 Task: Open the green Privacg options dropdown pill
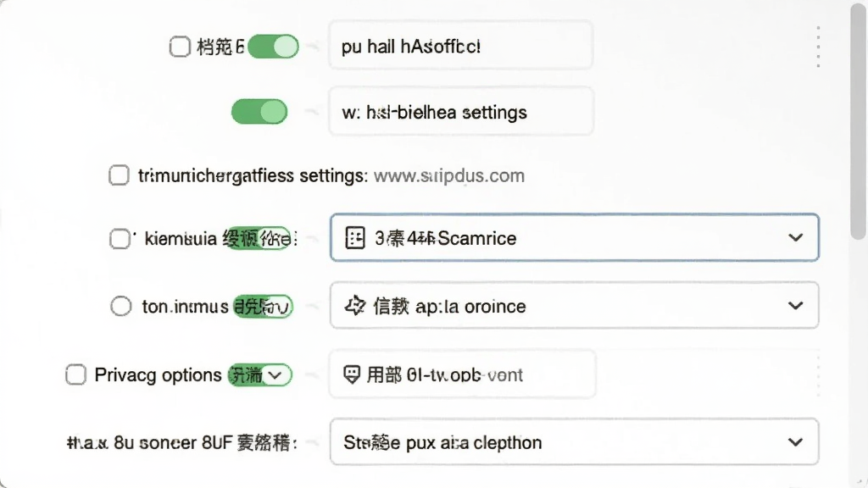[x=260, y=375]
